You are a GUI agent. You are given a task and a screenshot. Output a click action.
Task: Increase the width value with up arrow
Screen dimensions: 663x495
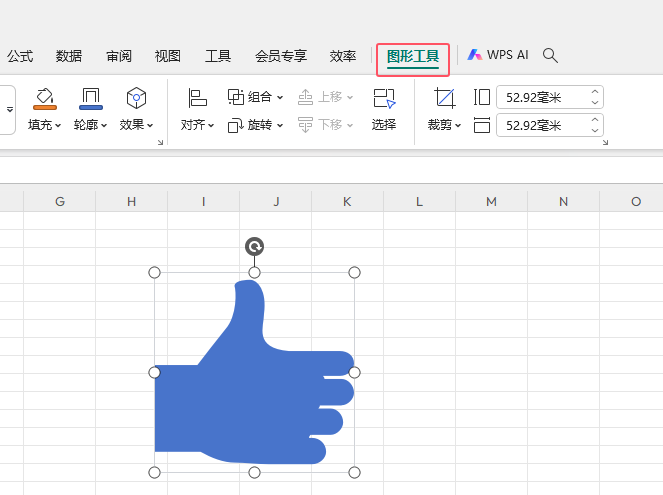595,120
